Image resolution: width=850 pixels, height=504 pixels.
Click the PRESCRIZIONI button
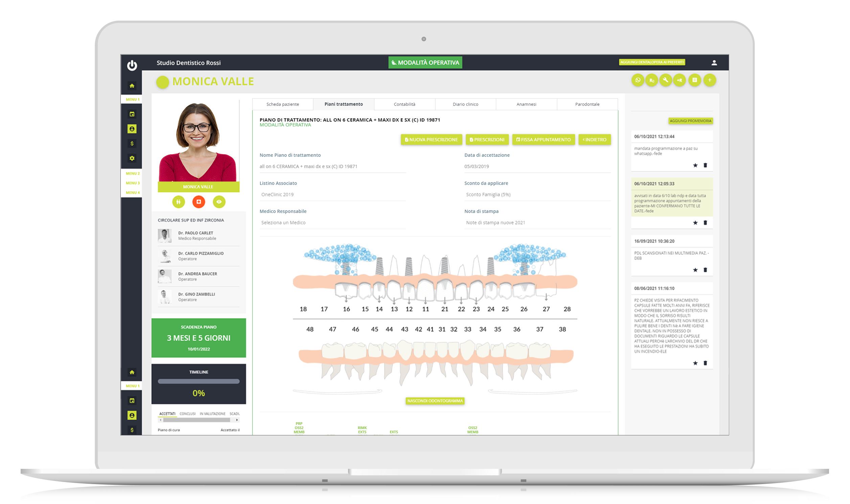[487, 140]
